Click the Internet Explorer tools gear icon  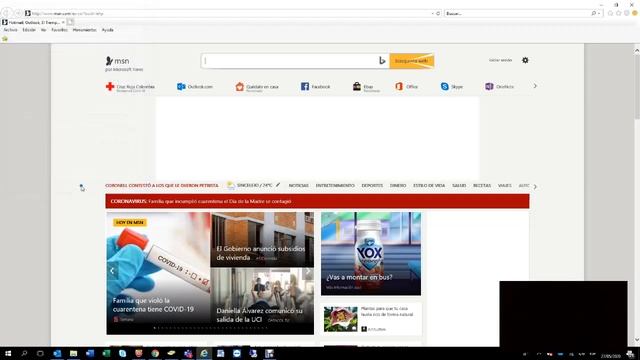point(627,13)
